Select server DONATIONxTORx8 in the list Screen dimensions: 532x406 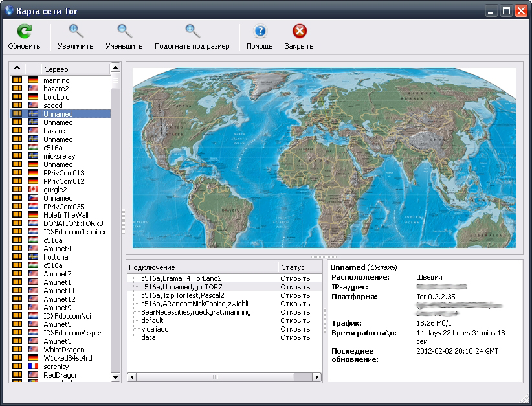click(x=73, y=223)
